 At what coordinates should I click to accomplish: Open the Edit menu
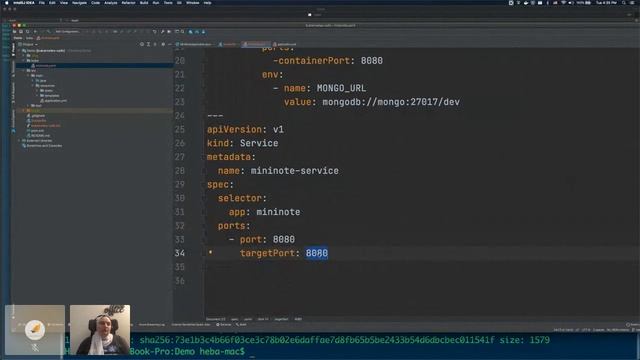(x=52, y=3)
